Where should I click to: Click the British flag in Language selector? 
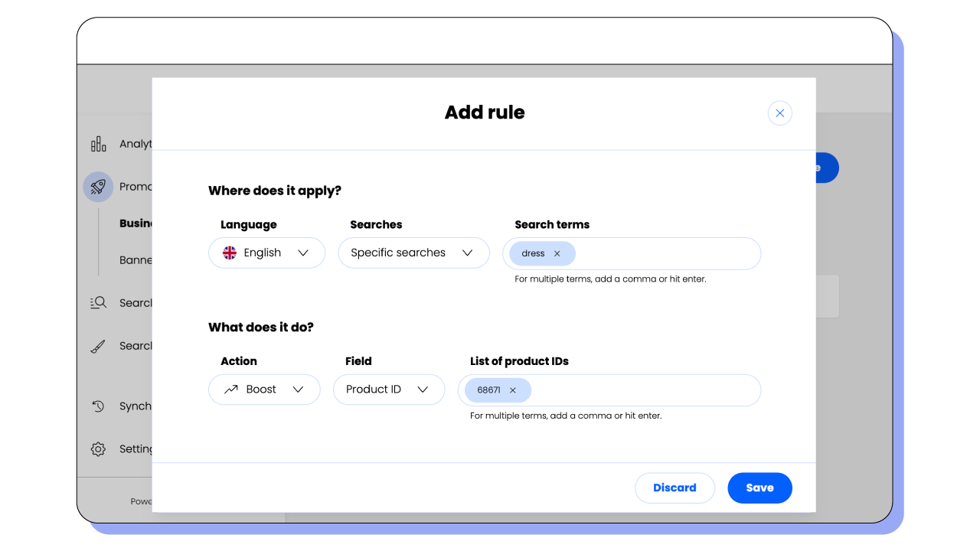coord(229,253)
